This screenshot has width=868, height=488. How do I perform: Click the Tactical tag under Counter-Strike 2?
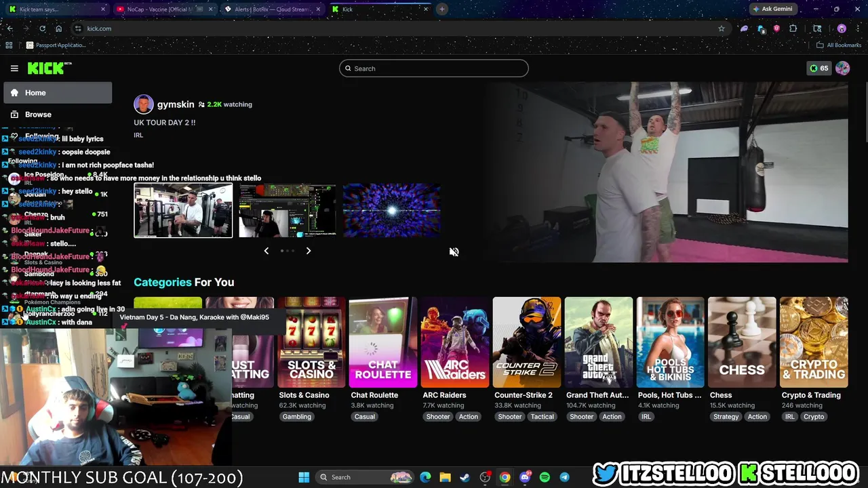(x=542, y=417)
